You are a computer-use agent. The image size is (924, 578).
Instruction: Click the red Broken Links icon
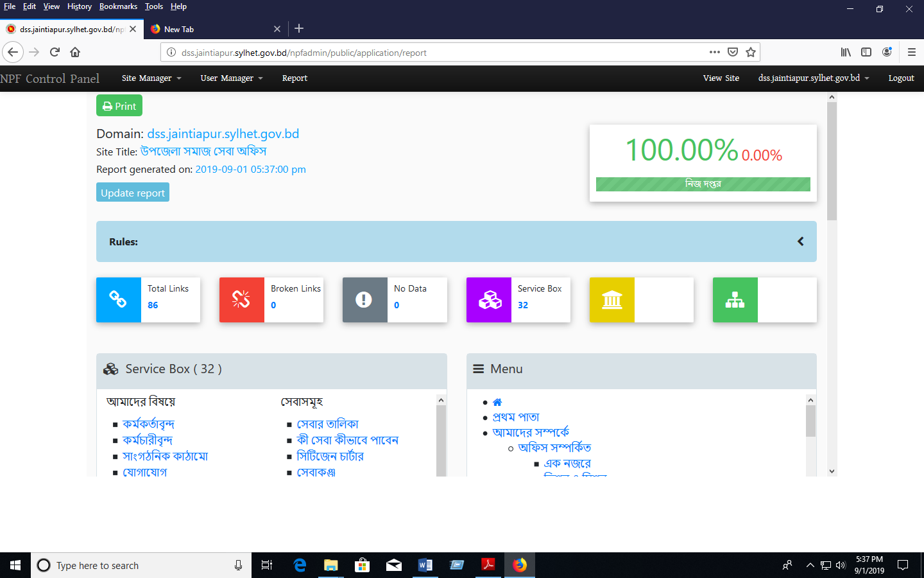[x=241, y=299]
